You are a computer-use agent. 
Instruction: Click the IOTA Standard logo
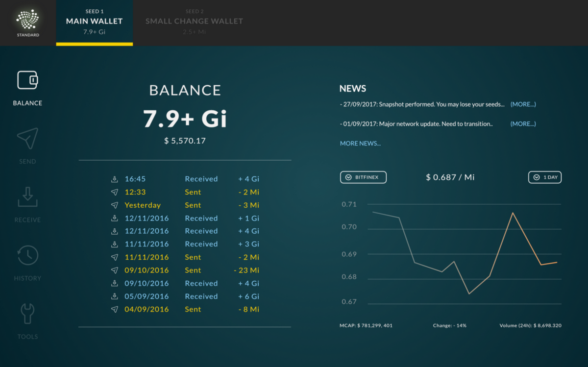[x=27, y=23]
